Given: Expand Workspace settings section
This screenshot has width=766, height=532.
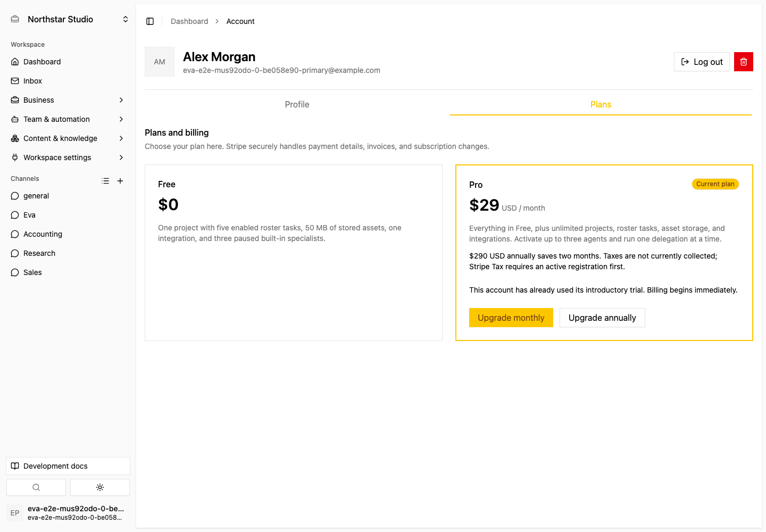Looking at the screenshot, I should 68,157.
